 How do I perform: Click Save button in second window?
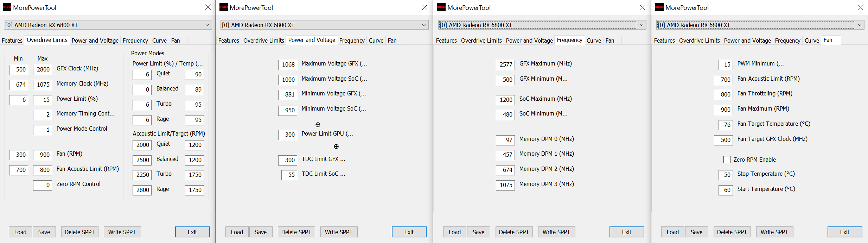pyautogui.click(x=261, y=232)
